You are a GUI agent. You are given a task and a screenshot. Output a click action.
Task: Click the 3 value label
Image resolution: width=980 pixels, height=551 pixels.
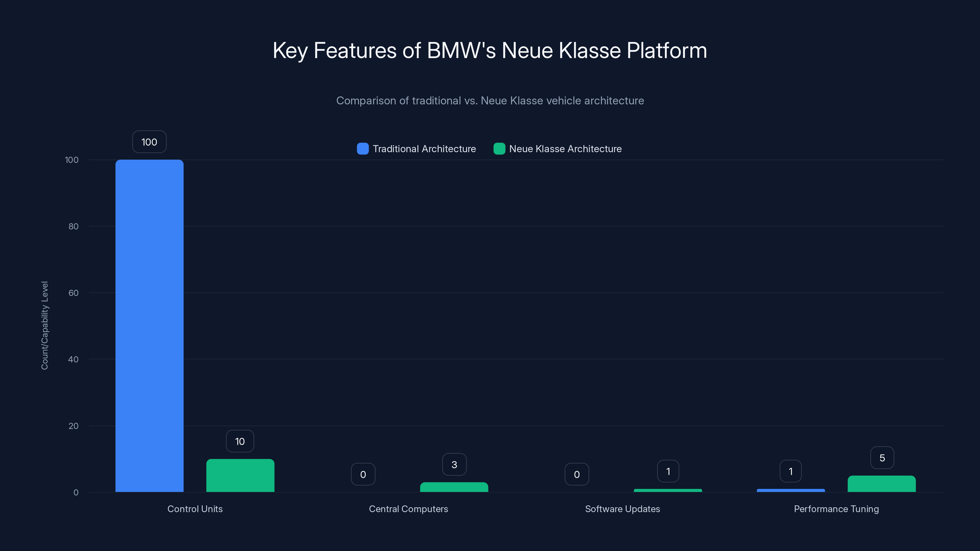pyautogui.click(x=454, y=464)
